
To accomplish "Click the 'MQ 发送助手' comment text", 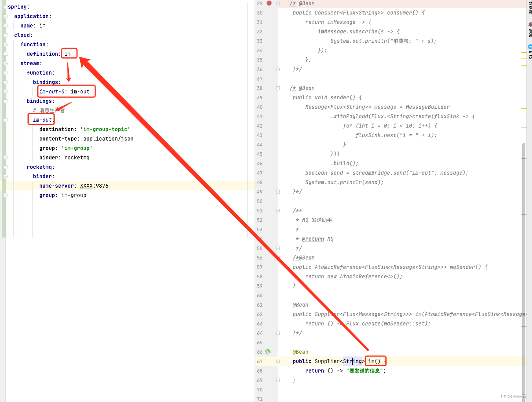I will 317,220.
